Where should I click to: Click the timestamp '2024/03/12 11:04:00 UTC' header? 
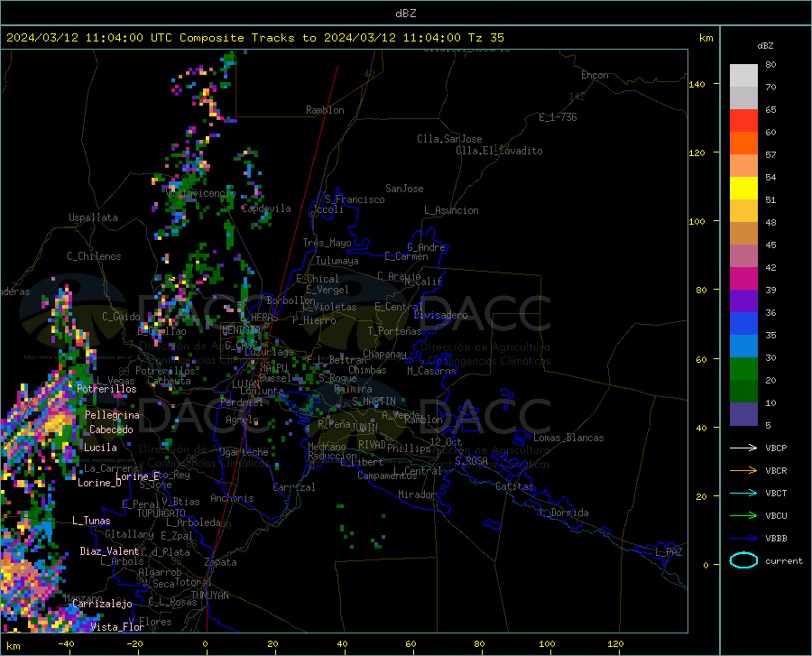[89, 38]
